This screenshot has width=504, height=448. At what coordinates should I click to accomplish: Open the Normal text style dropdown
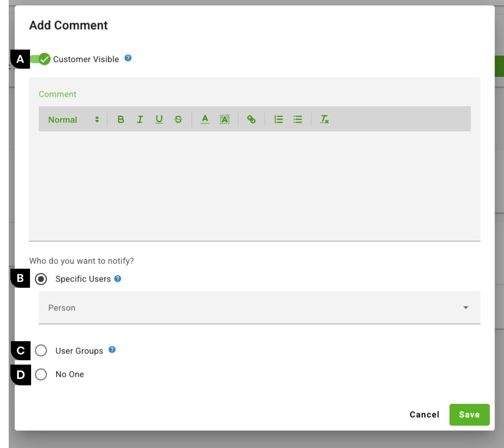tap(73, 119)
